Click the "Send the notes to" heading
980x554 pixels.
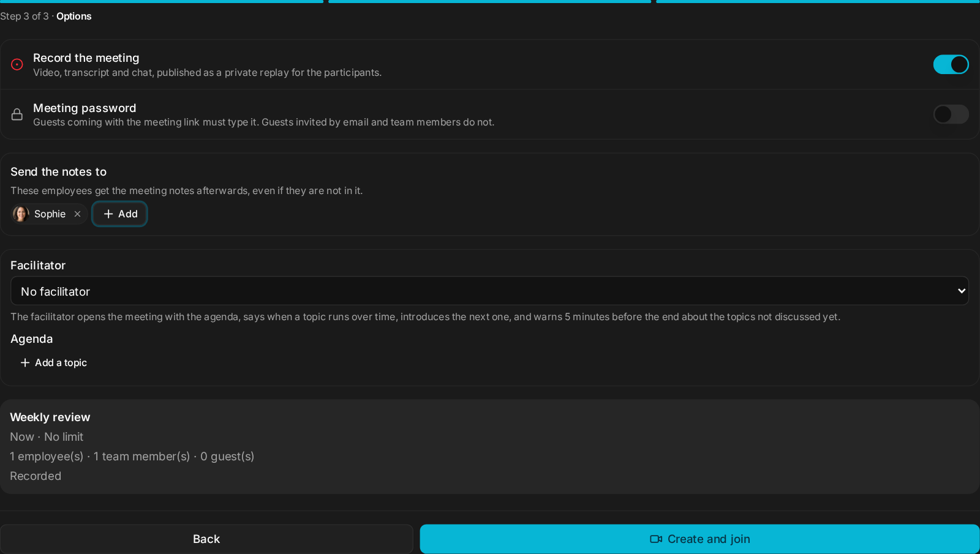58,171
